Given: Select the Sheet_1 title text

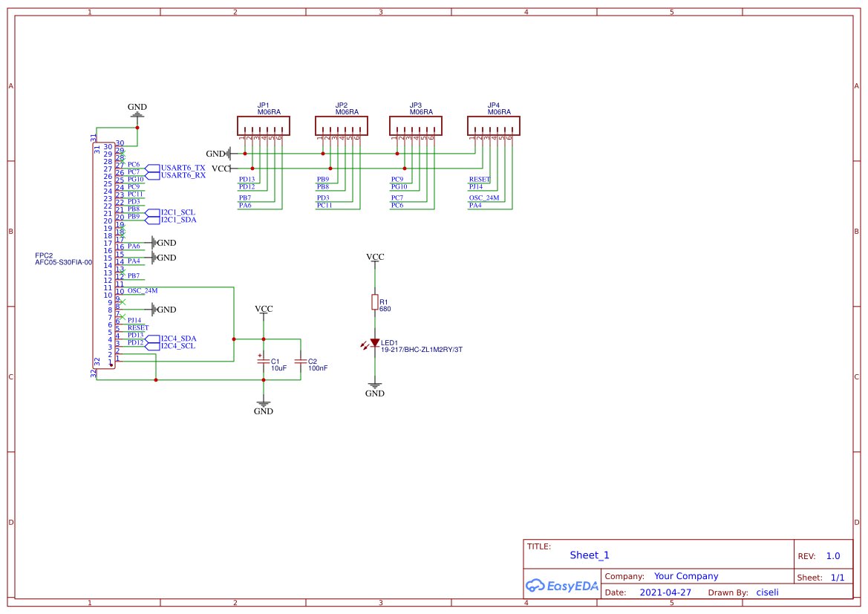Looking at the screenshot, I should [590, 555].
